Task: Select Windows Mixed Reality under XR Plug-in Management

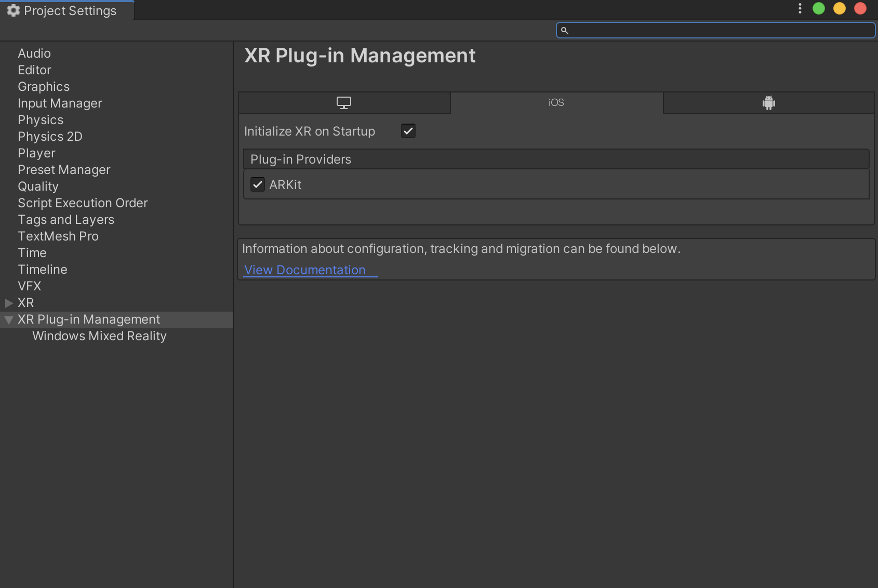Action: click(99, 336)
